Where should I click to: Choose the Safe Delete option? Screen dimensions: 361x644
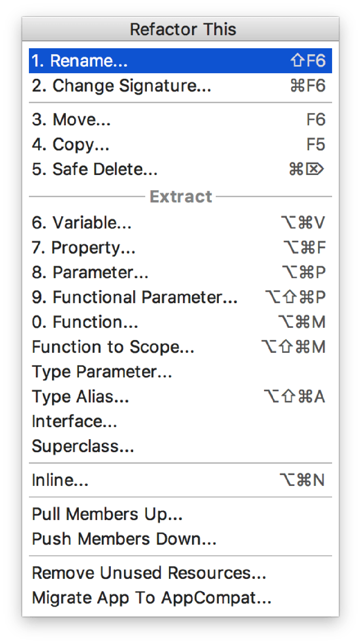[95, 169]
